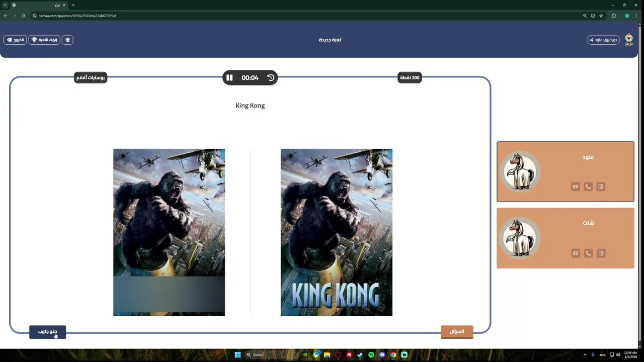This screenshot has height=362, width=644.
Task: Click the ولو جاوب button
Action: coord(47,332)
